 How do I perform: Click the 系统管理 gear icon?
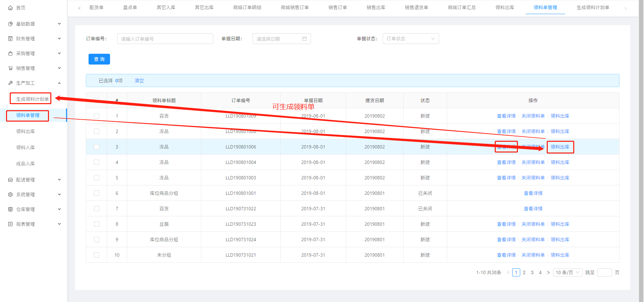pyautogui.click(x=10, y=195)
